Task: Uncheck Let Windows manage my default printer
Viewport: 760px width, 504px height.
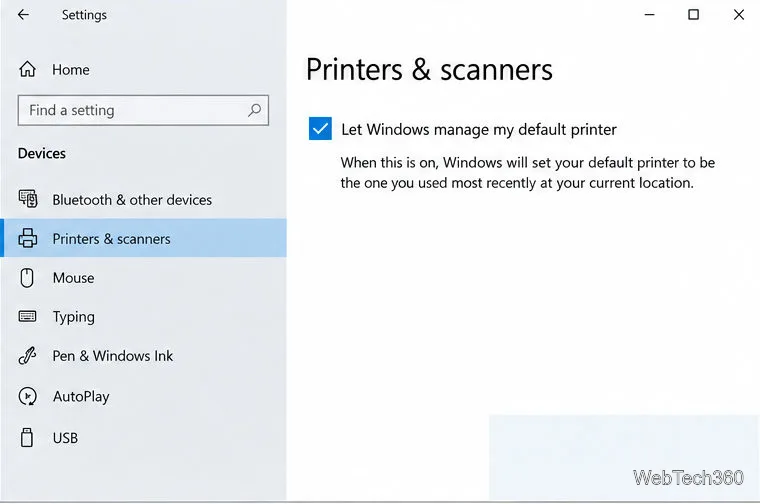Action: (320, 128)
